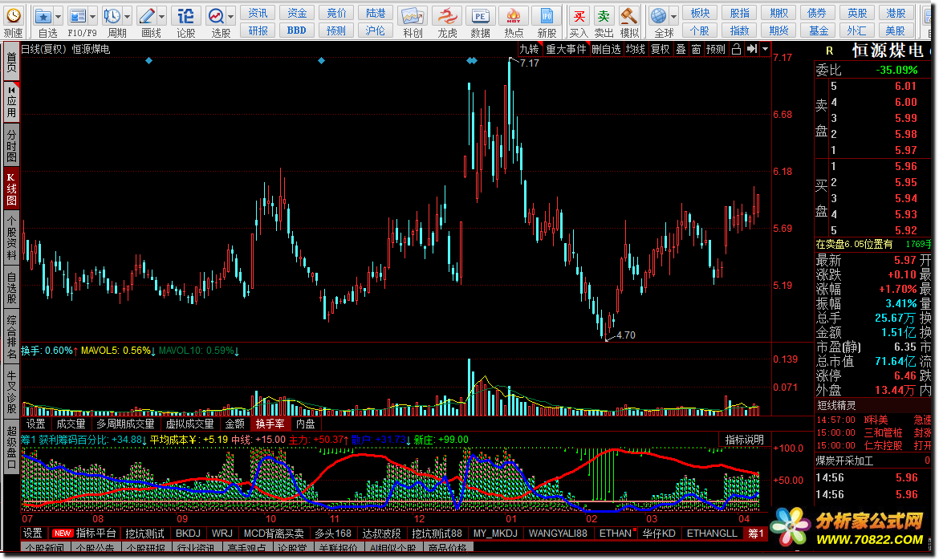Open the 新股 IPO icon
939x560 pixels.
pos(547,15)
